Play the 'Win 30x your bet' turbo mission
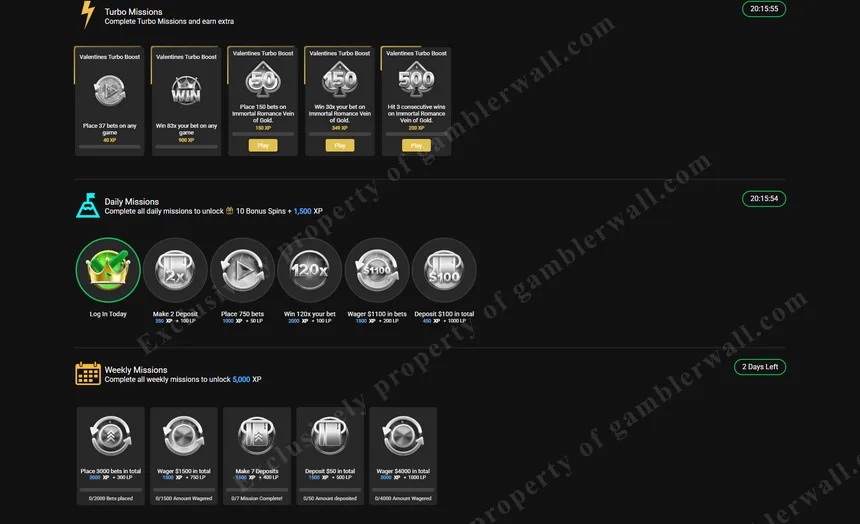 tap(340, 145)
